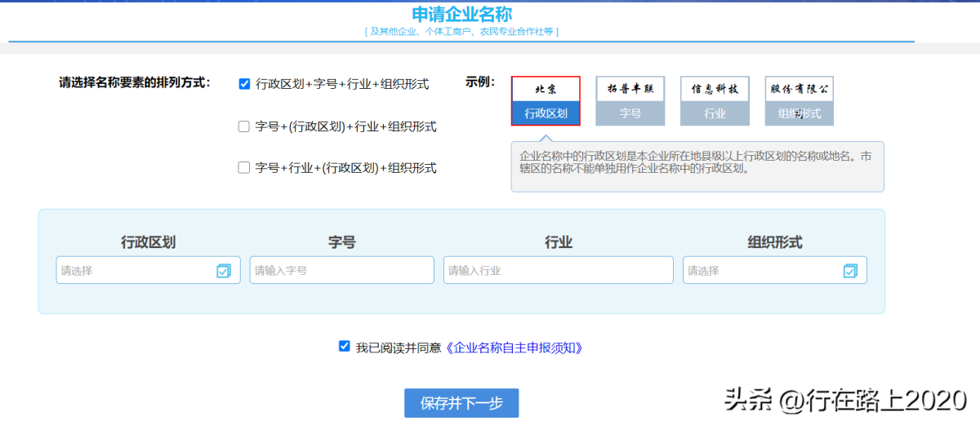980x425 pixels.
Task: Open the 《企业名称自主申报须知》 link
Action: pos(515,348)
